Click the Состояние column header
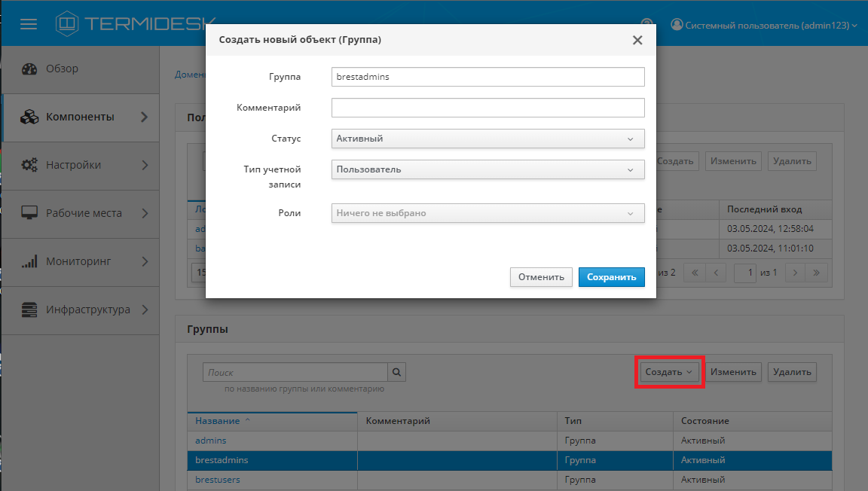The image size is (868, 491). (x=752, y=421)
